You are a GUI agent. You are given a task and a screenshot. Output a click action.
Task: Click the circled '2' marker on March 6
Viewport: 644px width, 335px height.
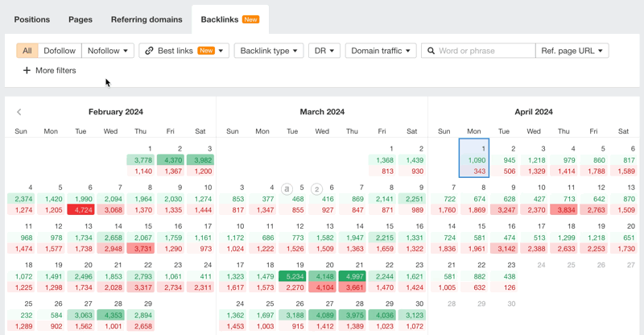pyautogui.click(x=316, y=189)
